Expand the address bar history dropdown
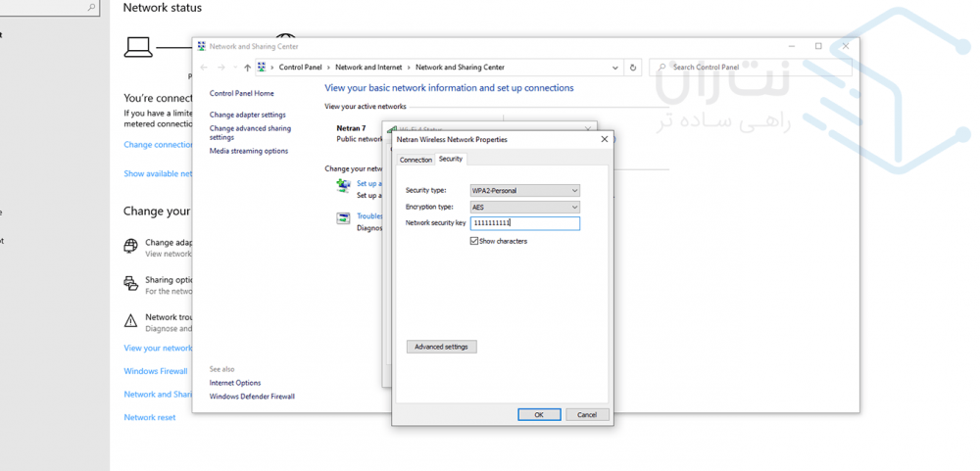 (615, 68)
